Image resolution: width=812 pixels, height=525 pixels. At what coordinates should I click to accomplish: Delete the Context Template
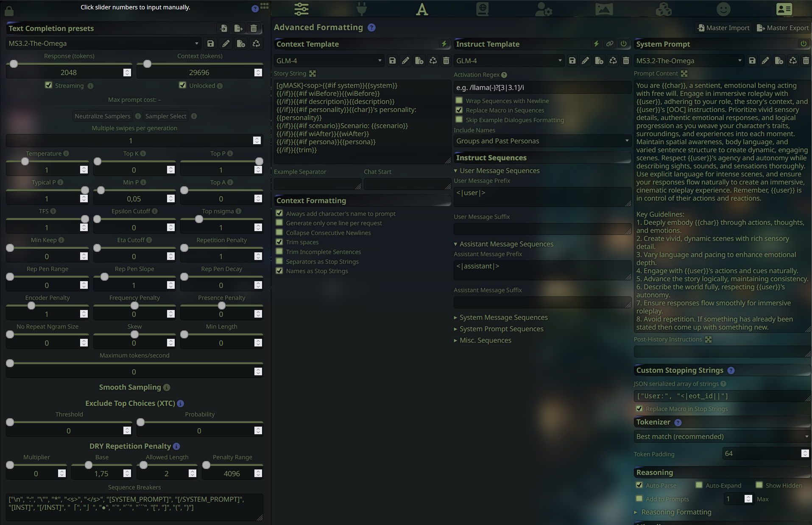446,61
